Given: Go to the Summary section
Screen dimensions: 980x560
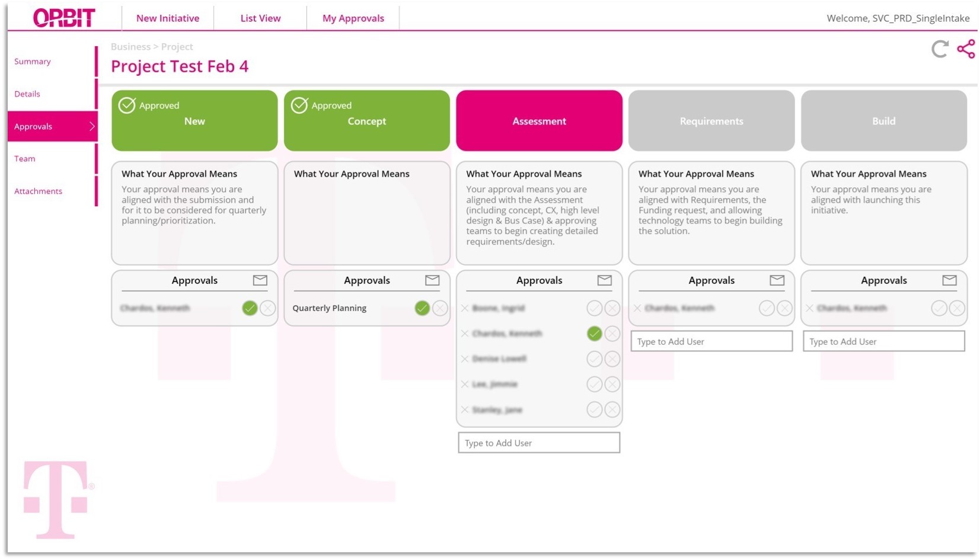Looking at the screenshot, I should click(x=33, y=61).
